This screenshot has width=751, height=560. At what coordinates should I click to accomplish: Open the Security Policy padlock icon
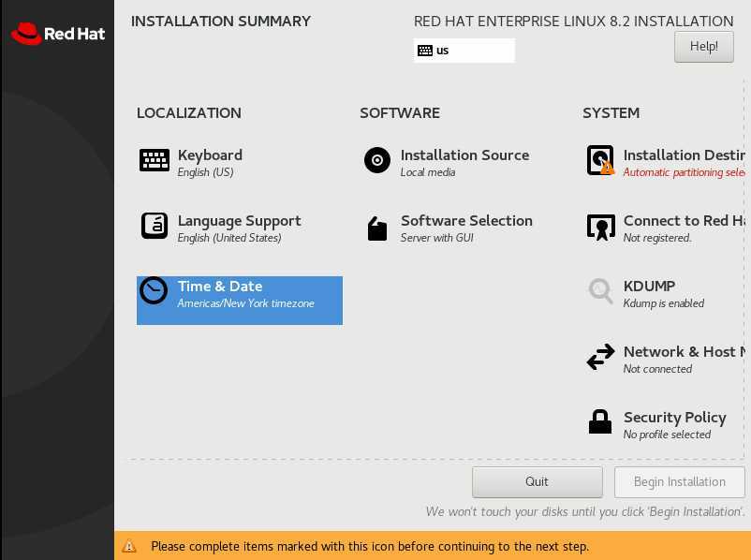(x=600, y=422)
